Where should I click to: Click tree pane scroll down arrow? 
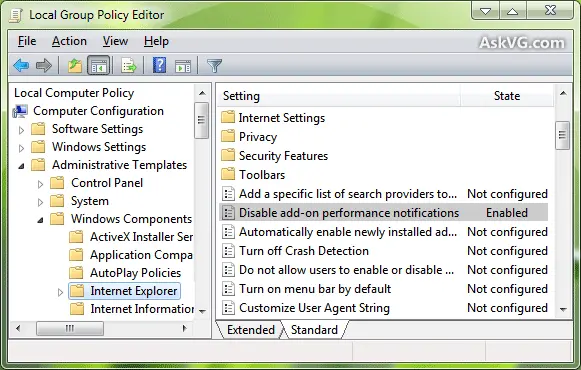[x=202, y=311]
